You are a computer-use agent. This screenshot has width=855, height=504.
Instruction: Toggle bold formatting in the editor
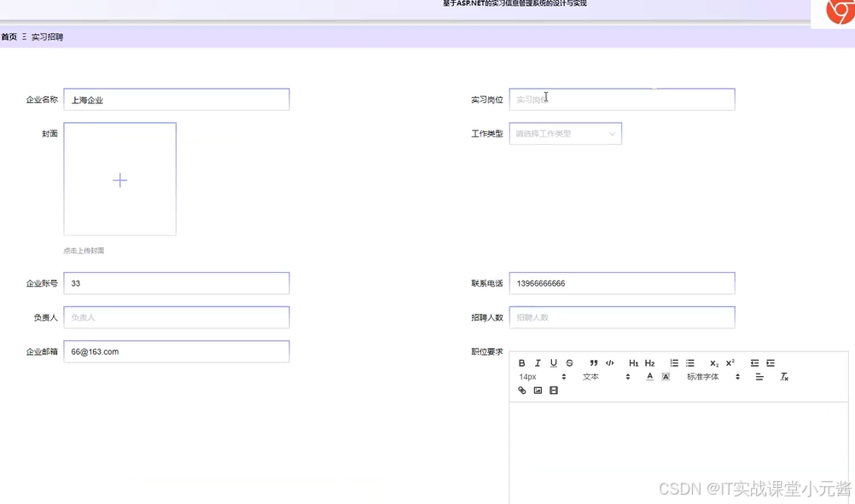tap(521, 362)
